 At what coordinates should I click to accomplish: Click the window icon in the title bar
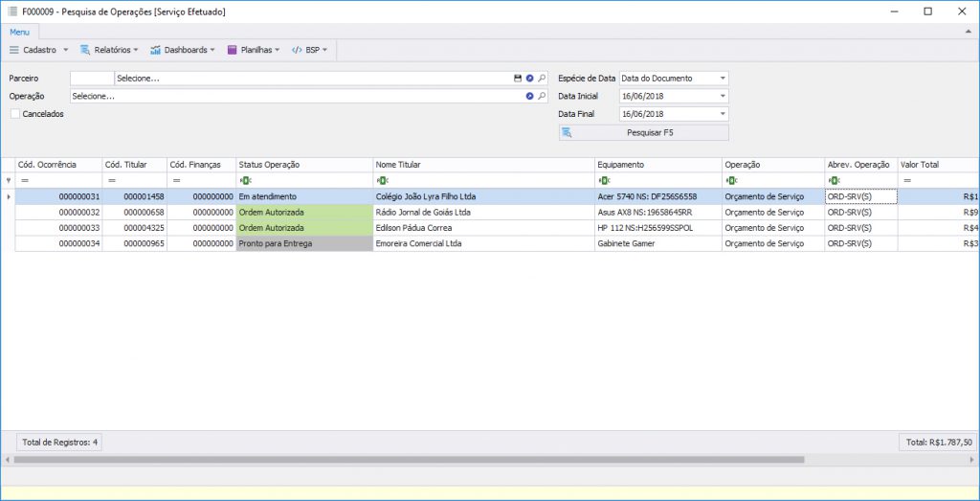point(12,11)
